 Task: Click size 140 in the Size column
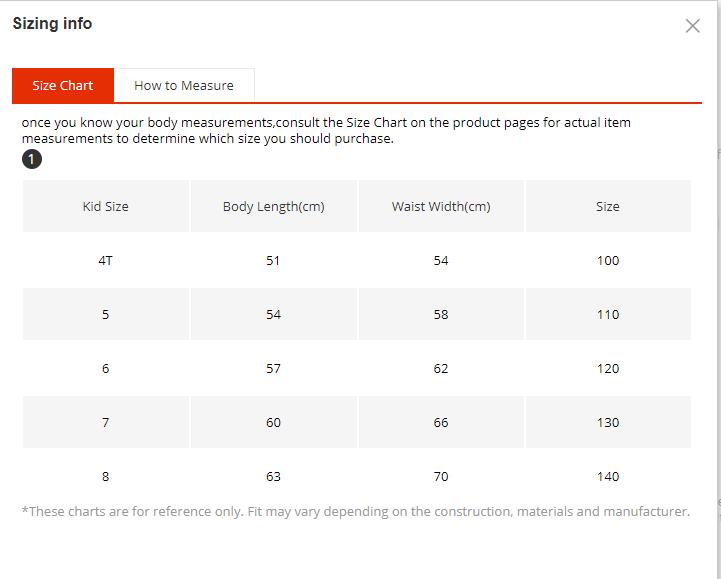(x=607, y=476)
